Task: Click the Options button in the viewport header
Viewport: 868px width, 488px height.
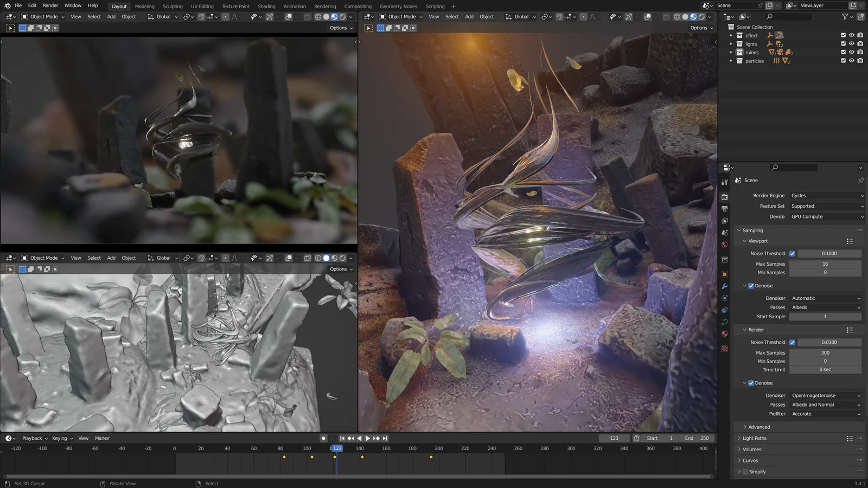Action: [x=337, y=28]
